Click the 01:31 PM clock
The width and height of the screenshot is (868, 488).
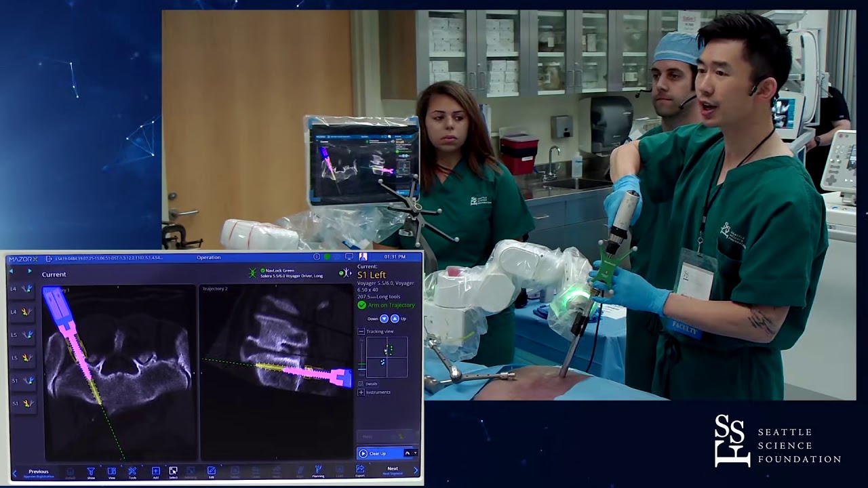[395, 257]
